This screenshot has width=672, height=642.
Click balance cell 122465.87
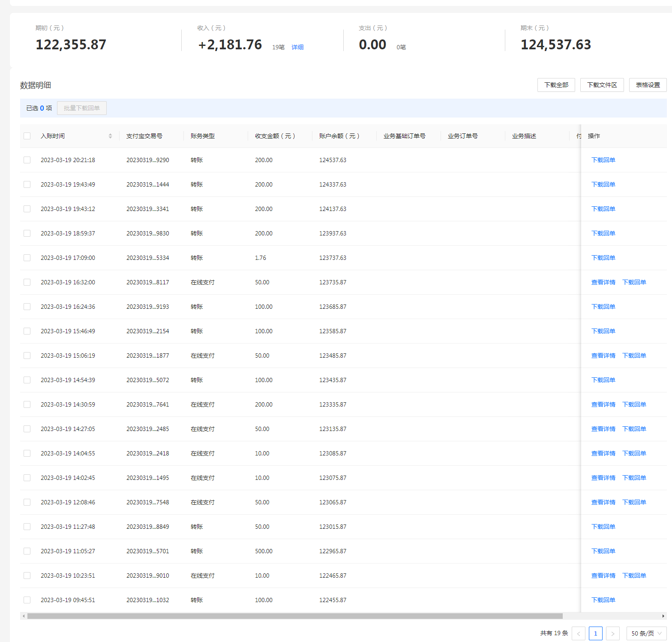click(333, 576)
